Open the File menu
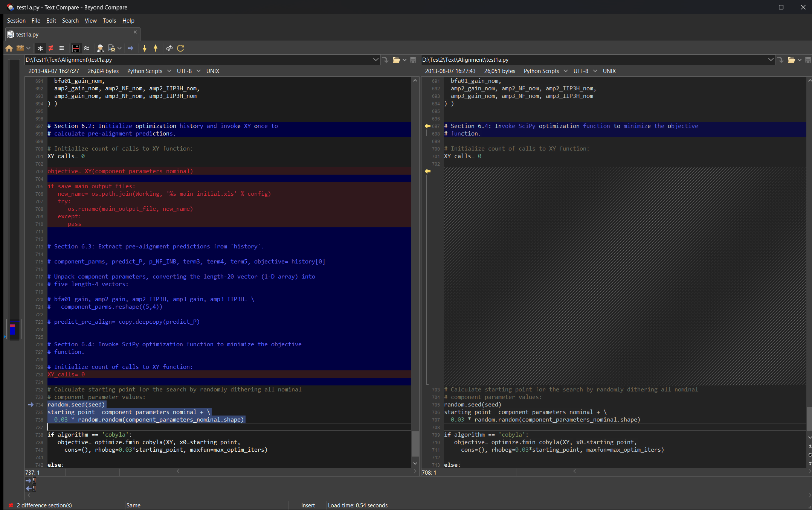This screenshot has width=812, height=510. click(36, 21)
